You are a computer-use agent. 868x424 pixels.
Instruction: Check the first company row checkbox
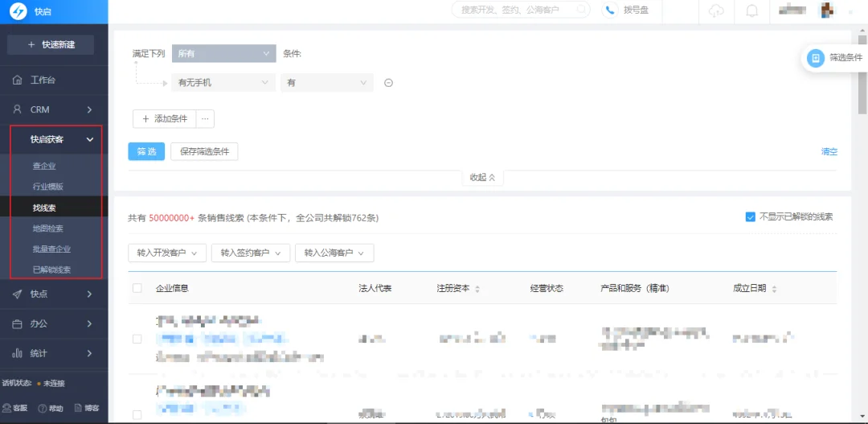tap(137, 340)
